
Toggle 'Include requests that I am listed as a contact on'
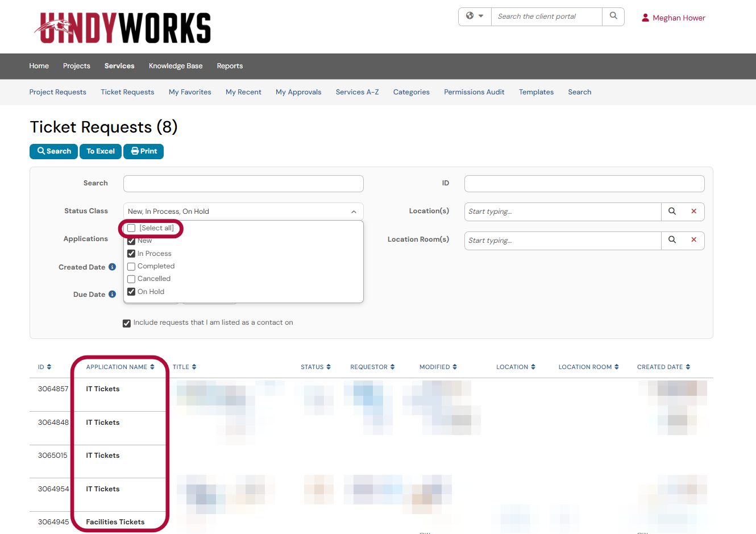[x=127, y=323]
